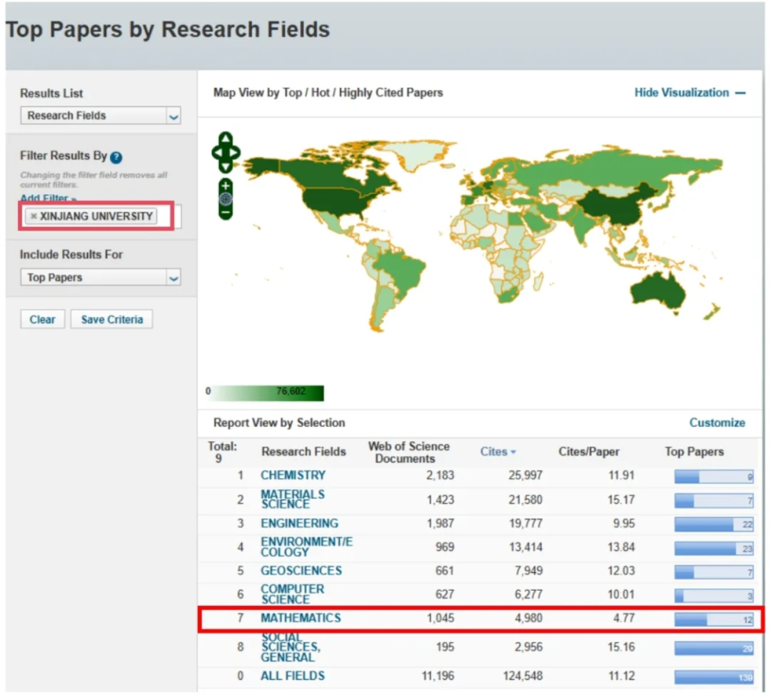Pan the map up with the arrow

point(226,138)
